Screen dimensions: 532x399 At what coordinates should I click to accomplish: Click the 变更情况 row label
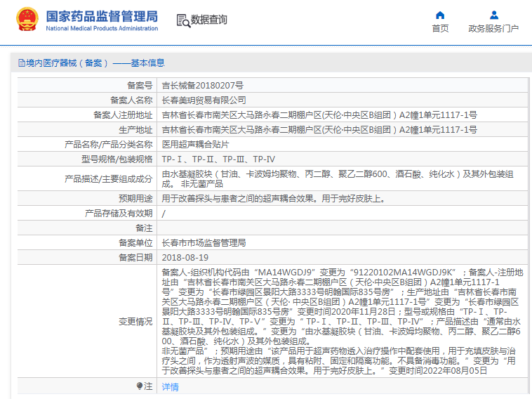pyautogui.click(x=135, y=322)
